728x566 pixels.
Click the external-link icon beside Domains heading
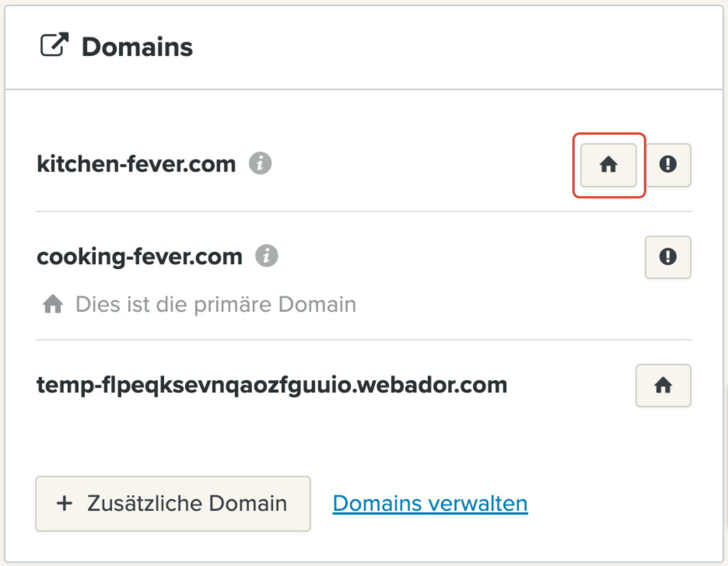(55, 46)
